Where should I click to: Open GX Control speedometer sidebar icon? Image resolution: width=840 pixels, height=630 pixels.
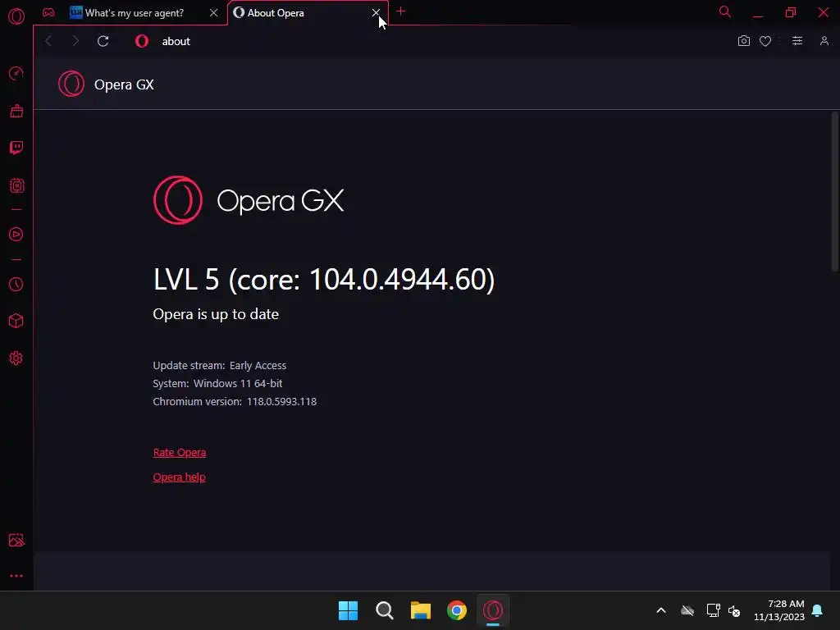coord(16,73)
